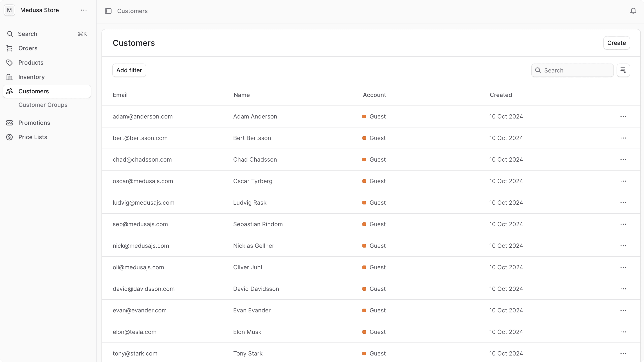Open row actions for Adam Anderson

click(624, 116)
